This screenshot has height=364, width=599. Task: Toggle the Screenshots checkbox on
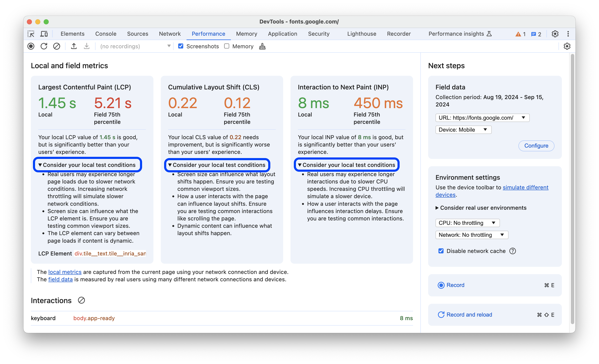180,46
